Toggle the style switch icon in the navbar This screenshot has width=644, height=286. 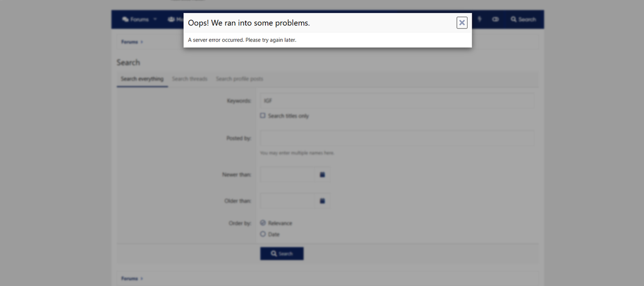tap(495, 19)
